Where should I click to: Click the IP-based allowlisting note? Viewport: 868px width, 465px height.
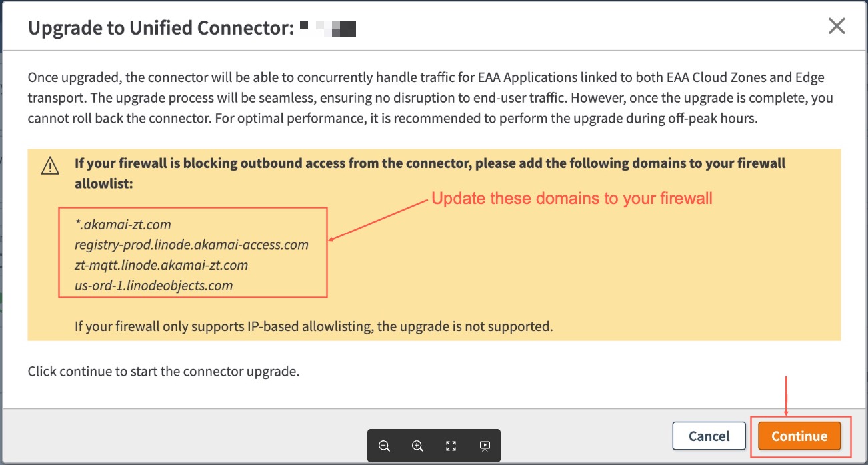[313, 326]
